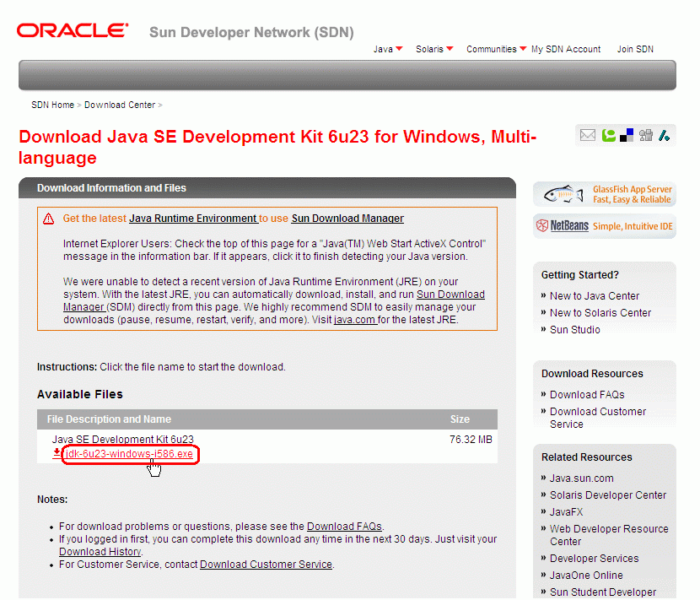Contact Download Customer Service from Notes
This screenshot has height=600, width=700.
266,565
